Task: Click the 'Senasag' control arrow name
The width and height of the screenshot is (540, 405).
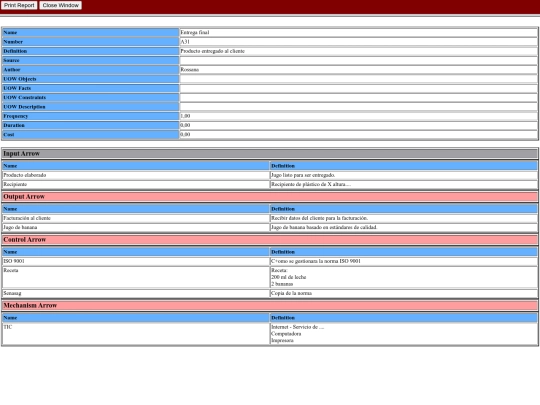Action: click(12, 293)
